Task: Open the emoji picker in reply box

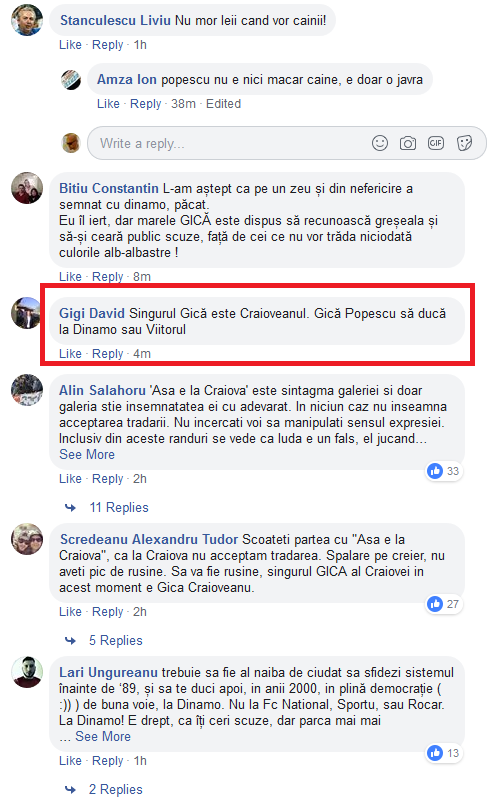Action: pyautogui.click(x=380, y=143)
